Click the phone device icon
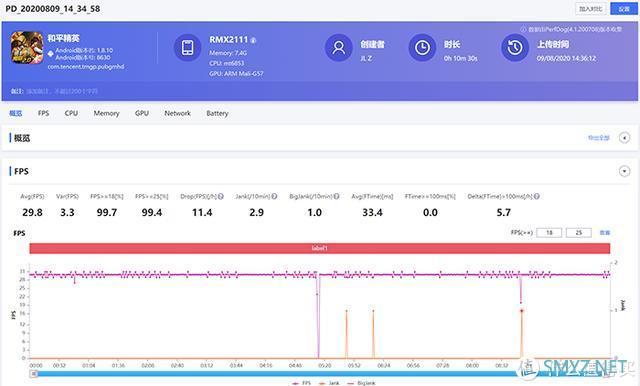640x386 pixels. [187, 48]
